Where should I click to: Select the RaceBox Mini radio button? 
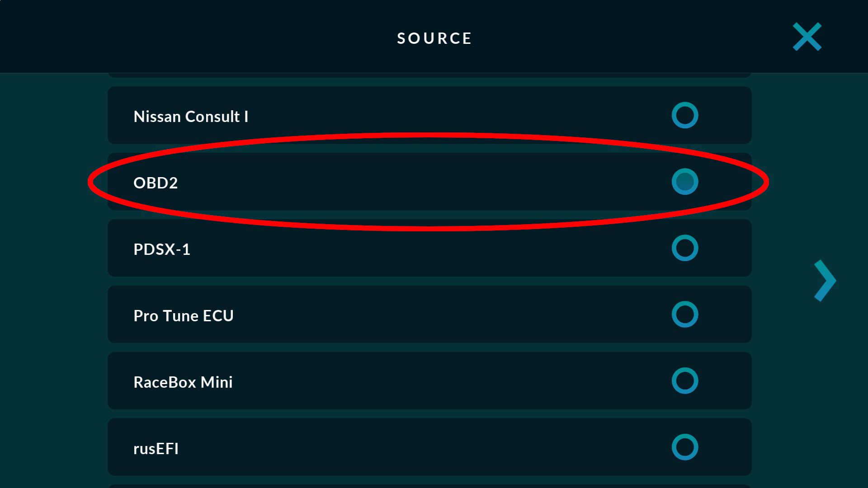685,381
